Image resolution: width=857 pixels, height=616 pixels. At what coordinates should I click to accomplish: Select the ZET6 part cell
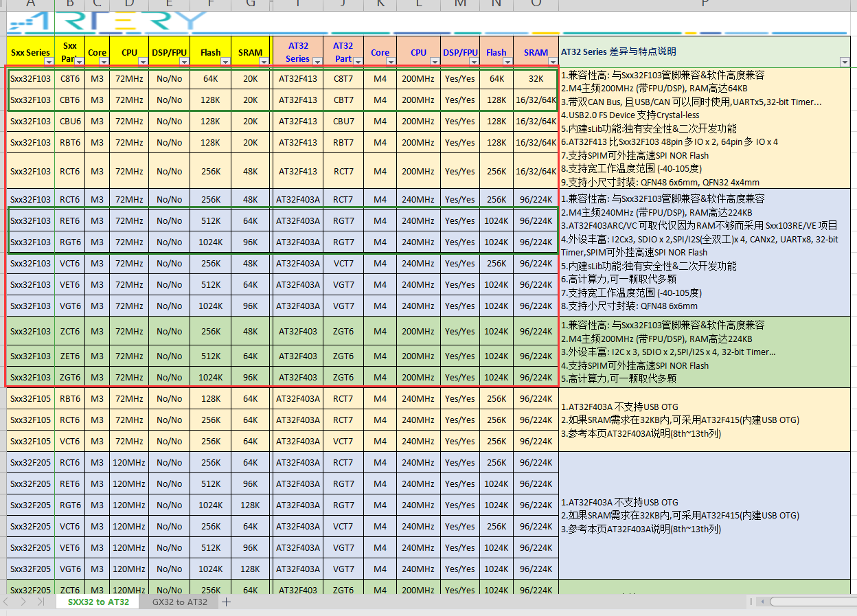[70, 356]
